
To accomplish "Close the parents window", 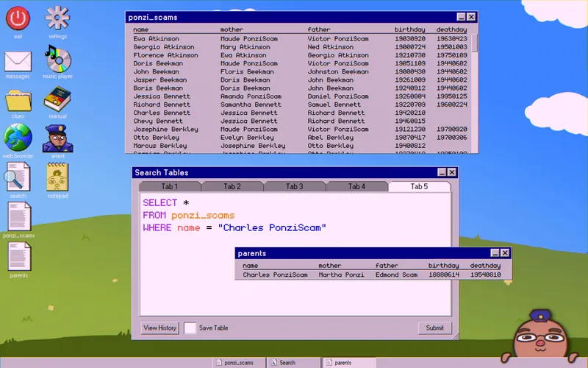I will (x=505, y=252).
